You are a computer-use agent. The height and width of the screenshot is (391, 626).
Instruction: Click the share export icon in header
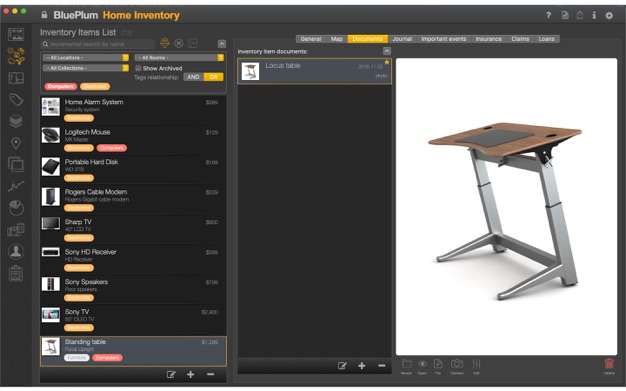click(580, 15)
